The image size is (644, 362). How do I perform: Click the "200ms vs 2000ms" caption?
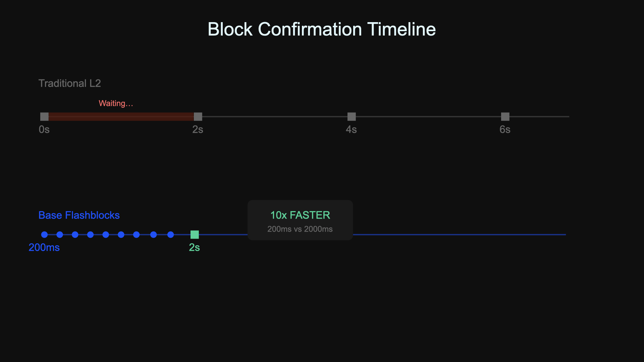point(300,229)
